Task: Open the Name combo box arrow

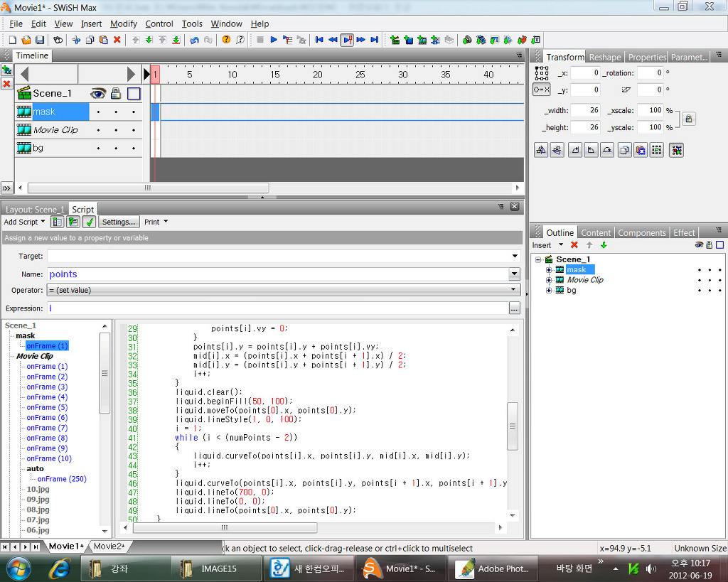Action: 514,274
